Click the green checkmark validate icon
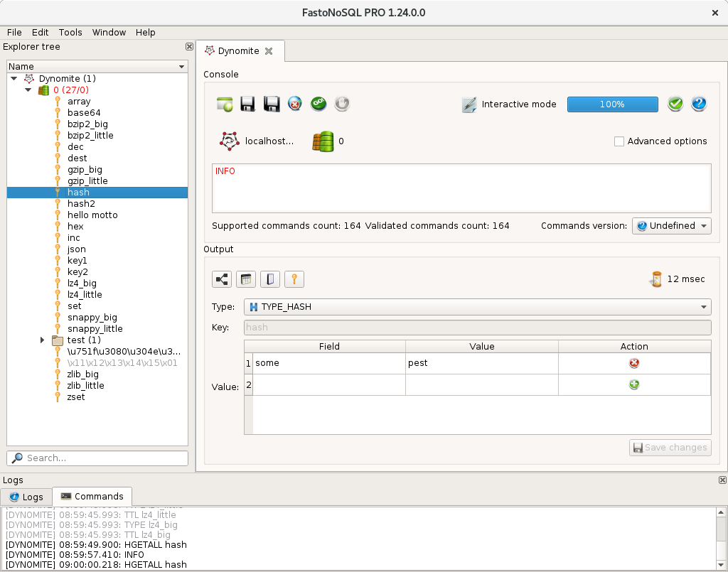The width and height of the screenshot is (728, 572). (x=675, y=104)
